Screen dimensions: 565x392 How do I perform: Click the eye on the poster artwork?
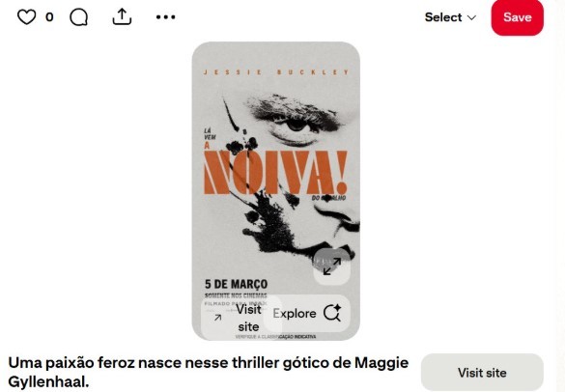pos(297,125)
